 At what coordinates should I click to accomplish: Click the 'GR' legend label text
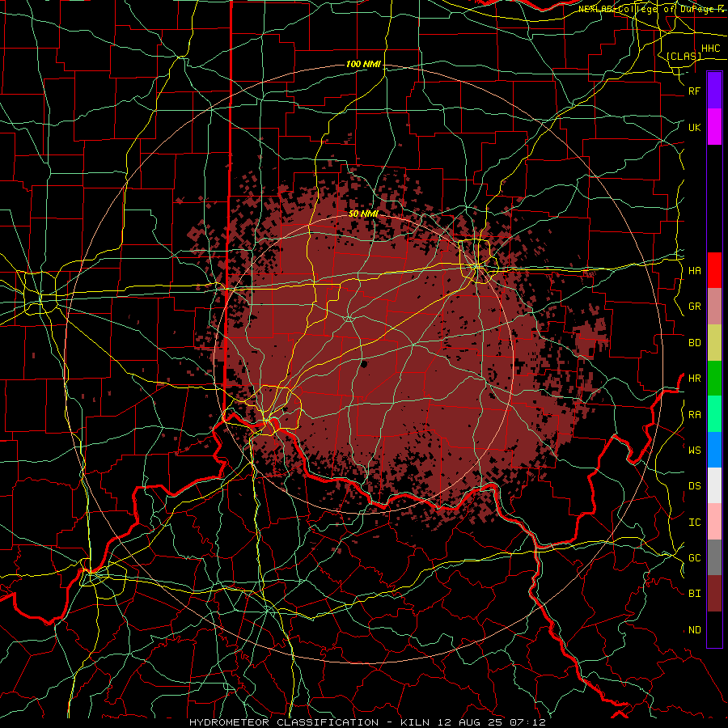click(x=694, y=307)
